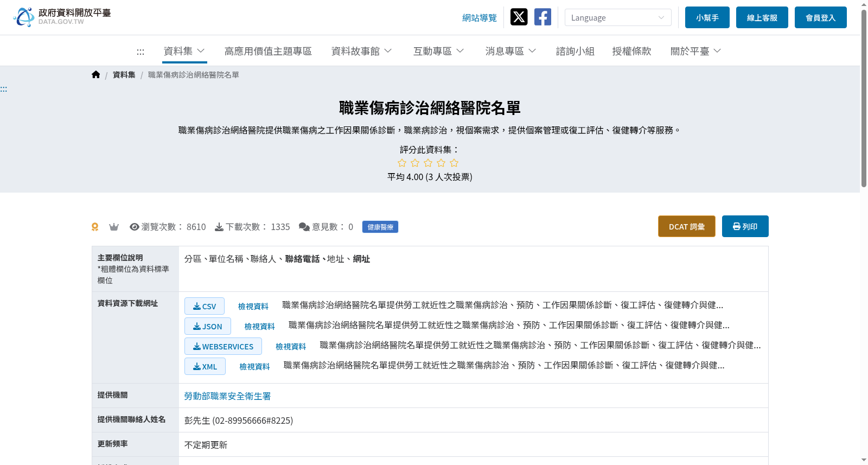Download the CSV resource
This screenshot has width=868, height=465.
tap(205, 306)
